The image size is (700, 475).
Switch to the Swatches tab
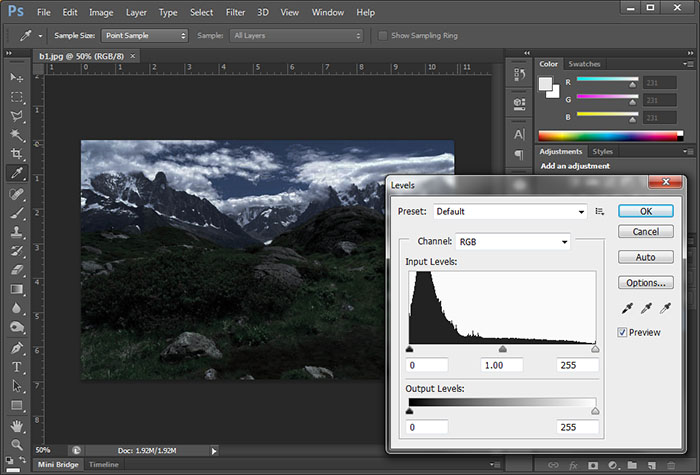coord(585,64)
